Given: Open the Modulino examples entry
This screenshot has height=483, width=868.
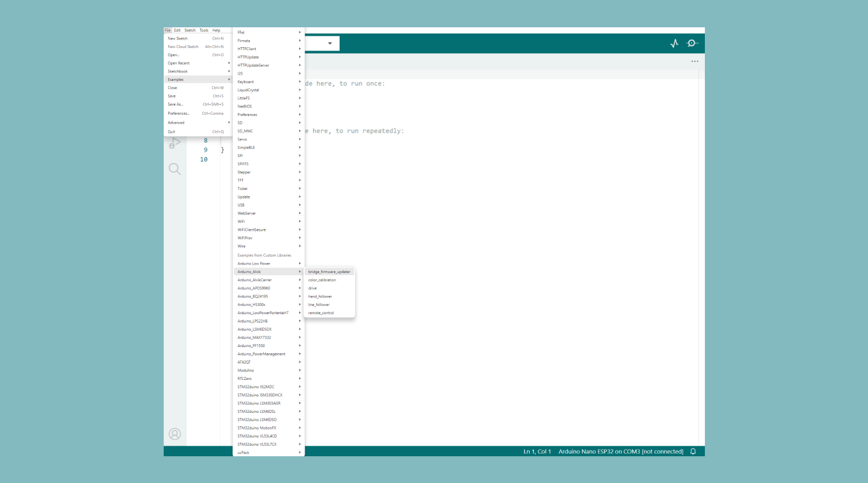Looking at the screenshot, I should (x=268, y=370).
